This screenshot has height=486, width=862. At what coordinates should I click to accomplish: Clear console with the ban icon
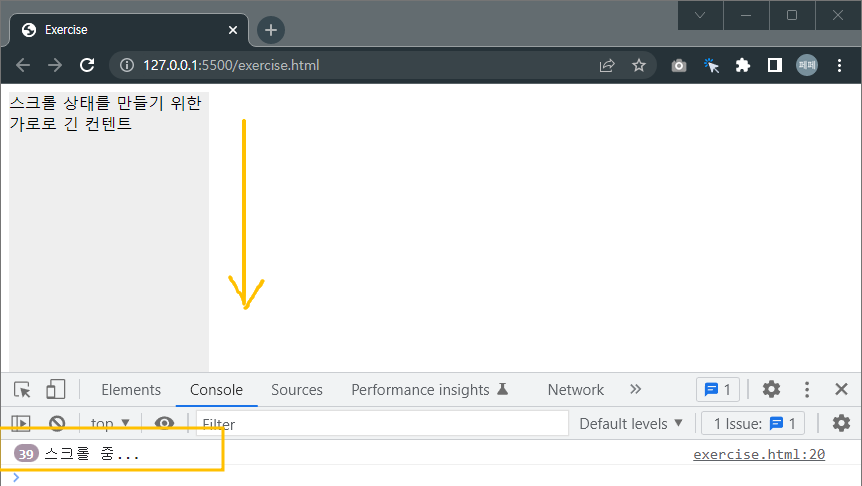point(57,423)
